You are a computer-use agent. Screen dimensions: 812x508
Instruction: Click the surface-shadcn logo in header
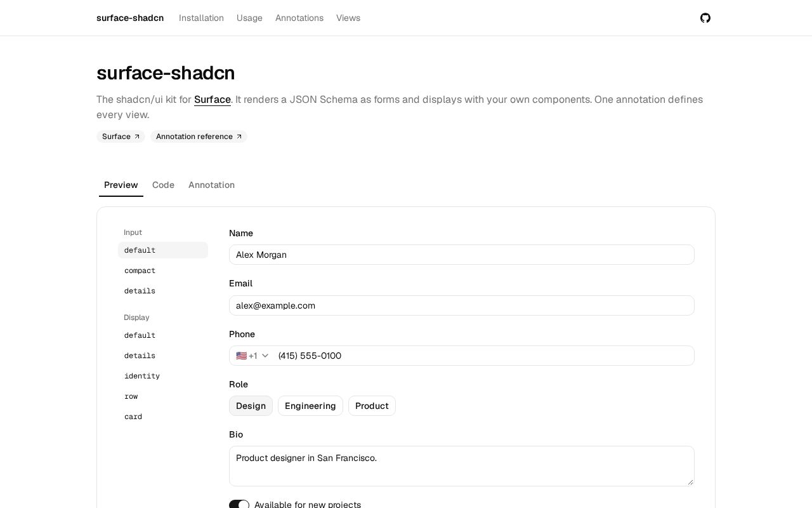pos(130,18)
